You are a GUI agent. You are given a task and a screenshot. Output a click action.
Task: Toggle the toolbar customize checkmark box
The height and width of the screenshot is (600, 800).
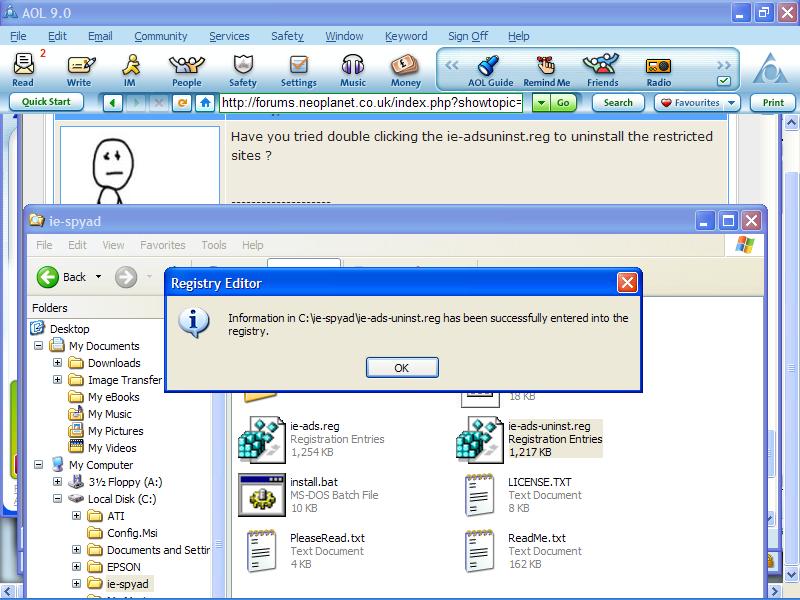click(723, 81)
